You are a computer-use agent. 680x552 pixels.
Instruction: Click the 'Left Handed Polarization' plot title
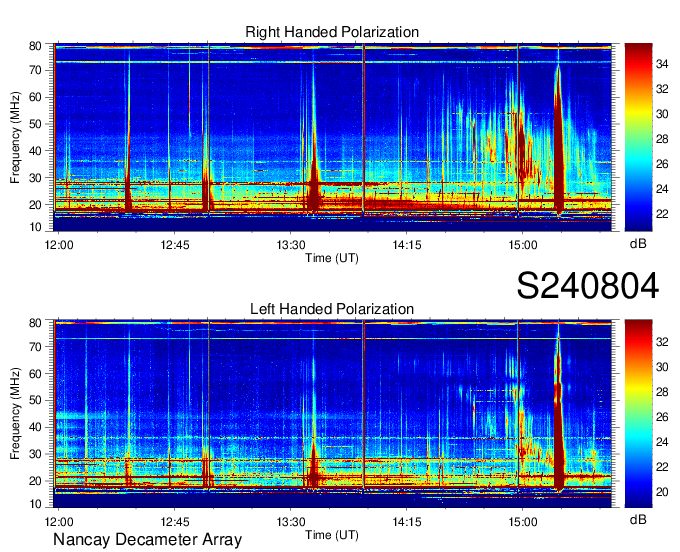(x=332, y=309)
